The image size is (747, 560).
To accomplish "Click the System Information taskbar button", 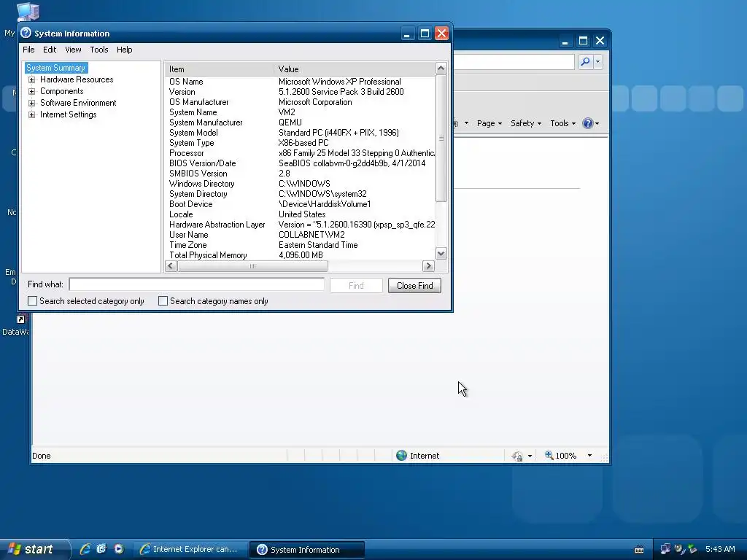I will [x=307, y=550].
